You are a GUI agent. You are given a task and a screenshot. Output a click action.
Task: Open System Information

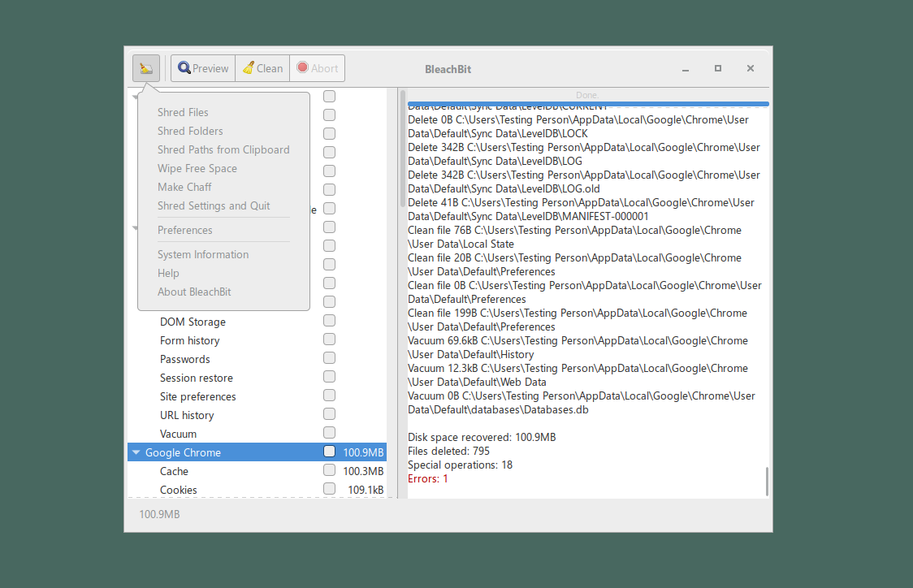pyautogui.click(x=203, y=254)
